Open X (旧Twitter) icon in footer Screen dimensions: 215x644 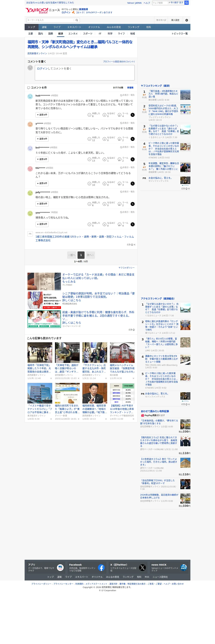(x=142, y=567)
